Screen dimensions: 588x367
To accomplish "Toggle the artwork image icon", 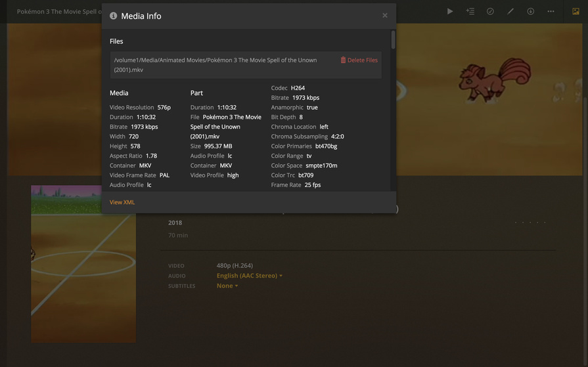I will coord(576,11).
